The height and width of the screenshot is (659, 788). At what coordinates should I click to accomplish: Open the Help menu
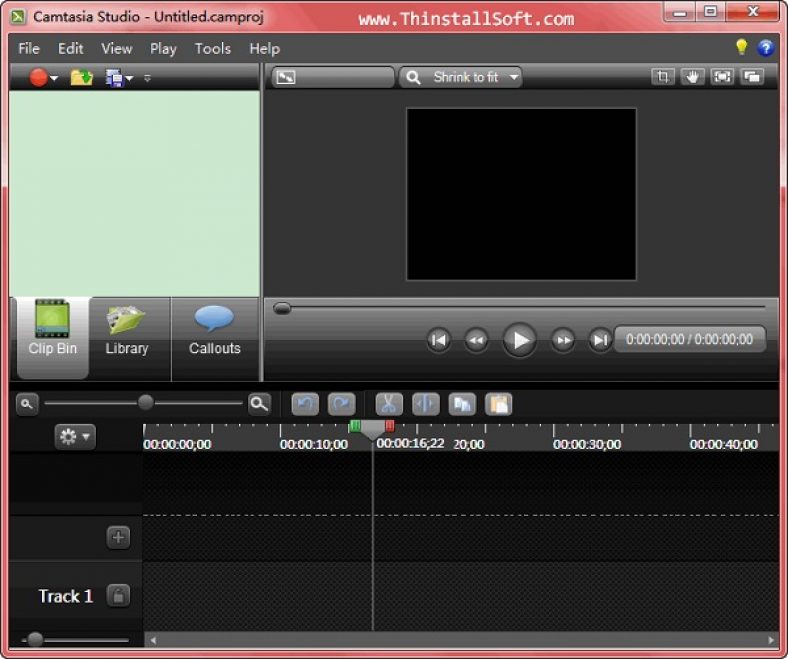(264, 49)
